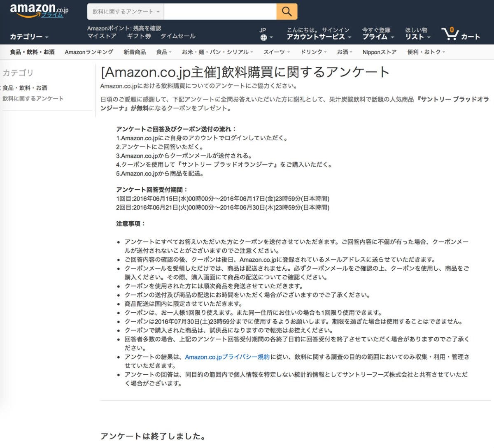Open the shopping cart icon
Image resolution: width=494 pixels, height=448 pixels.
click(x=460, y=34)
